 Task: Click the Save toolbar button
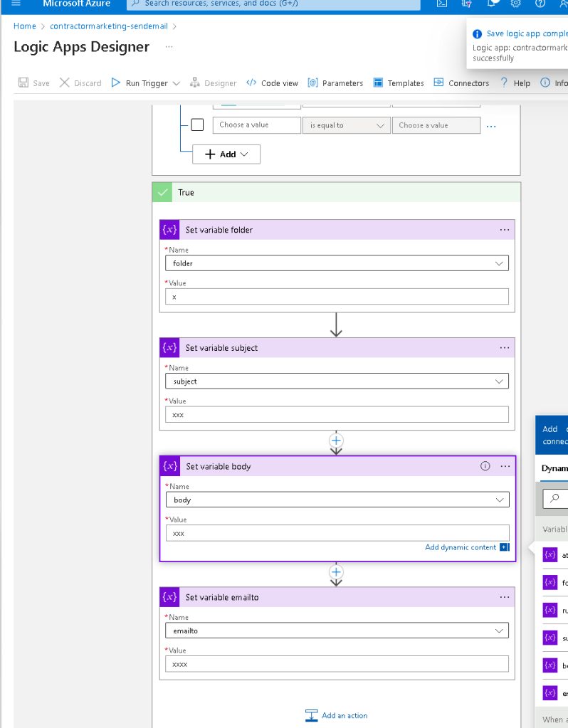coord(34,83)
